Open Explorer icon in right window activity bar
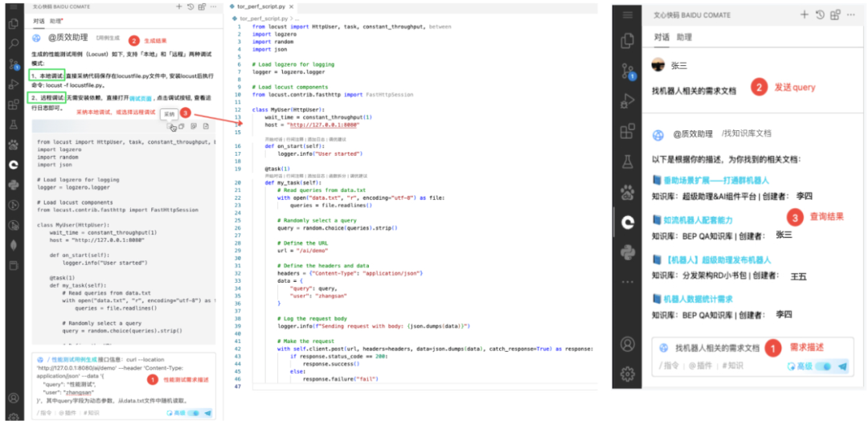 pyautogui.click(x=627, y=40)
